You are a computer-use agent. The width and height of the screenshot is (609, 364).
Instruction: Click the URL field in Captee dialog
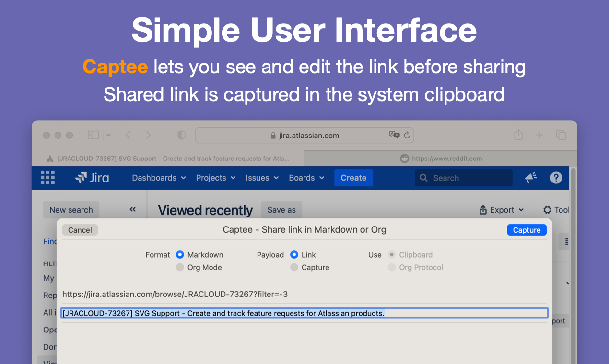tap(304, 294)
